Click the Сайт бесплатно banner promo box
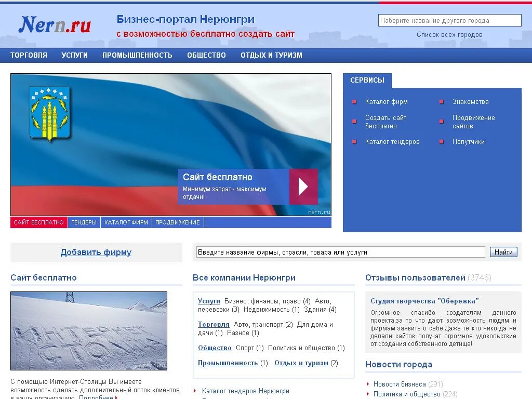532x399 pixels. 248,187
